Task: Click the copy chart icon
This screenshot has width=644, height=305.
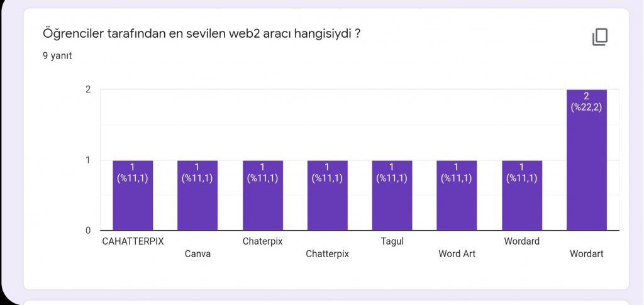Action: pyautogui.click(x=599, y=37)
